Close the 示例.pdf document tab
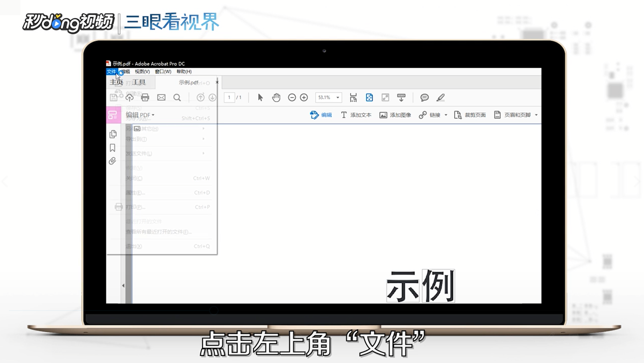Image resolution: width=644 pixels, height=363 pixels. (x=217, y=82)
